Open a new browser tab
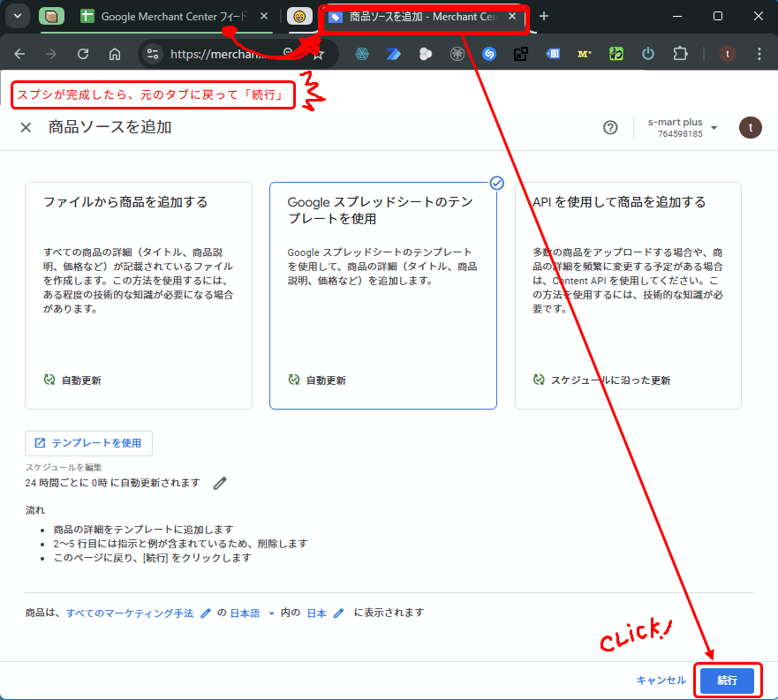The image size is (778, 700). pos(544,16)
